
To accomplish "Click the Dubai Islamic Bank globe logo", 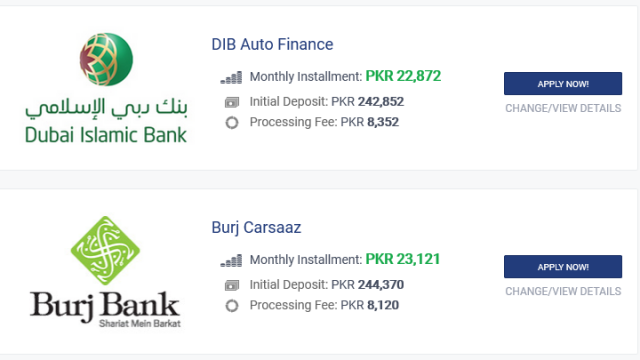I will coord(106,60).
